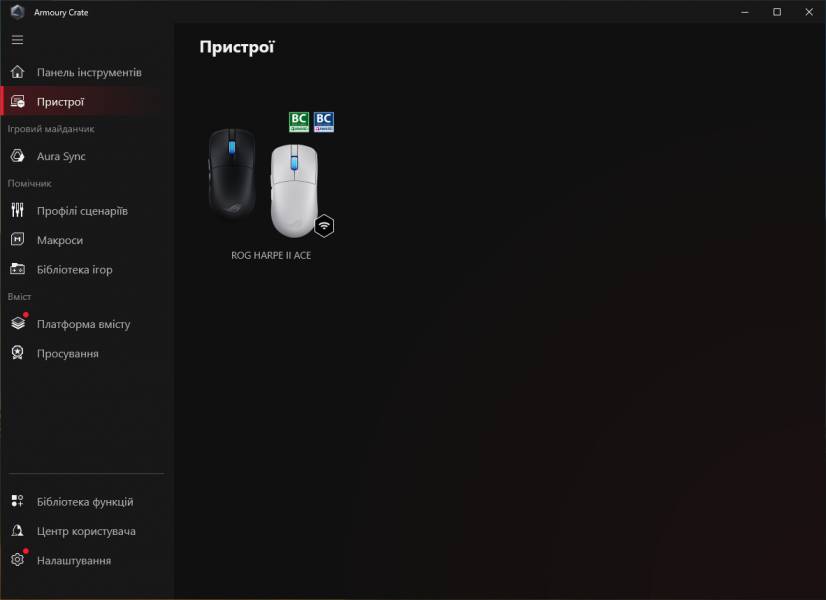The image size is (826, 600).
Task: Open the Макроси macro icon
Action: point(17,240)
